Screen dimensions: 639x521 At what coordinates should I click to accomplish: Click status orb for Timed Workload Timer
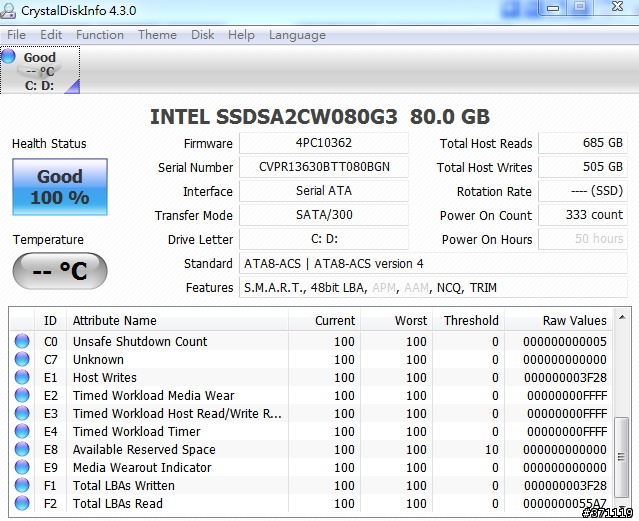pos(22,431)
